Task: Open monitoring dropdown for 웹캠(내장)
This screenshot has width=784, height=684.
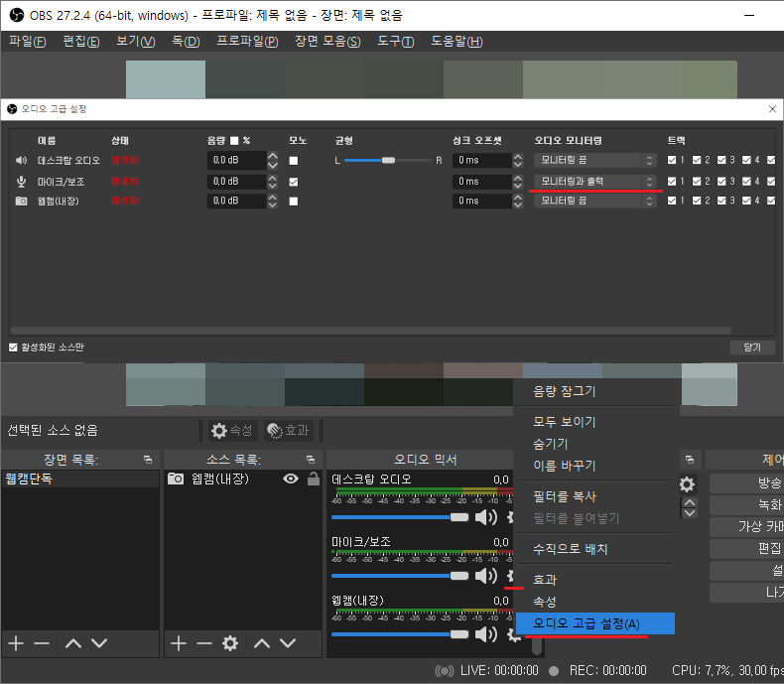Action: point(594,201)
